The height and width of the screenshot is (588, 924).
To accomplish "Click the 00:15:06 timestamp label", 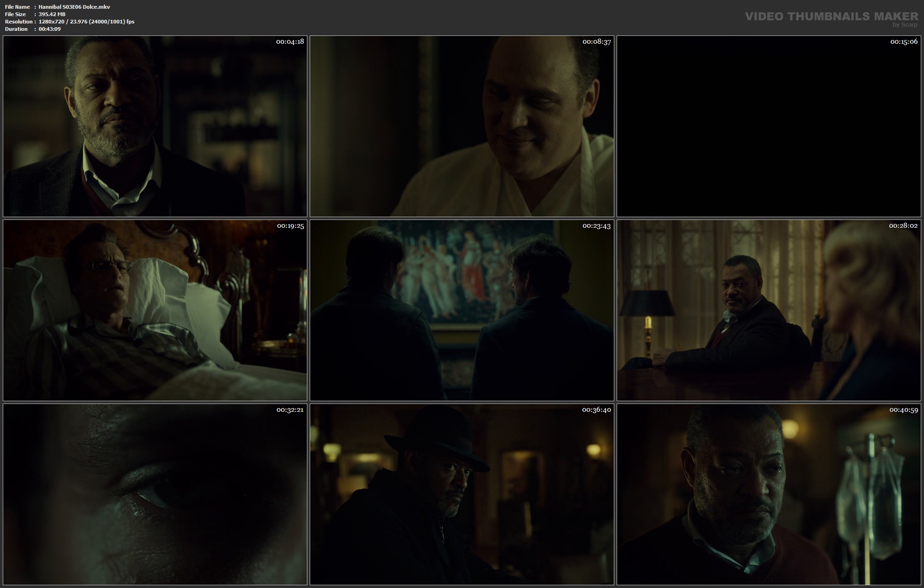I will [903, 41].
